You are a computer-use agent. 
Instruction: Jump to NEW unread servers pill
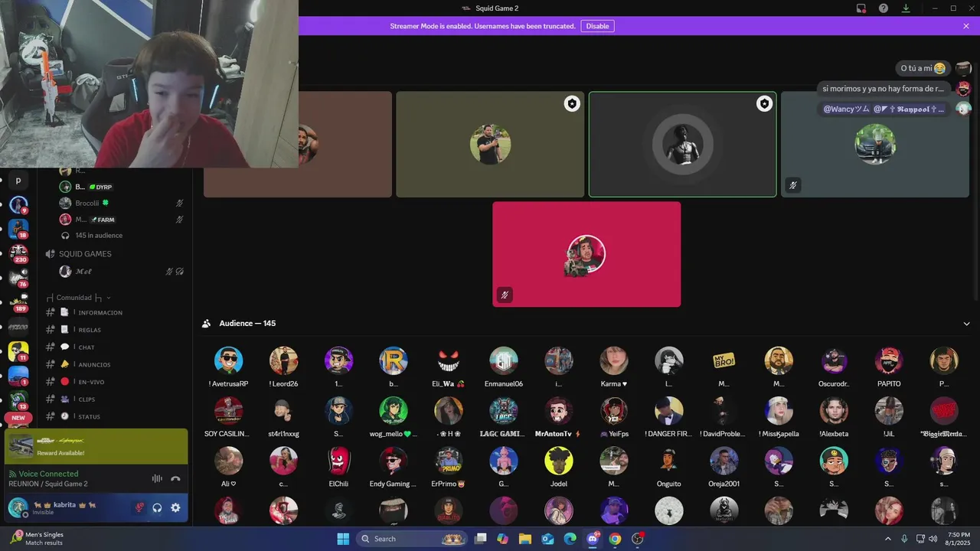pyautogui.click(x=18, y=418)
